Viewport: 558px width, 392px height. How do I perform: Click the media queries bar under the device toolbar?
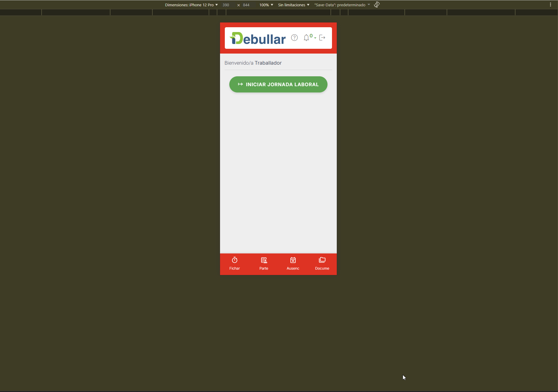click(x=278, y=12)
